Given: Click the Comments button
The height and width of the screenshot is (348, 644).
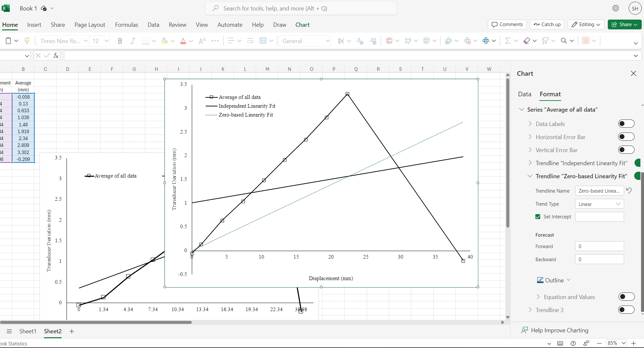Looking at the screenshot, I should (507, 24).
